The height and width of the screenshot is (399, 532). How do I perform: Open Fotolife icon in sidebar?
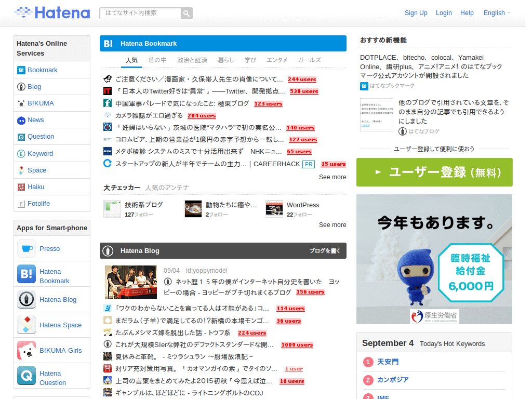click(21, 204)
